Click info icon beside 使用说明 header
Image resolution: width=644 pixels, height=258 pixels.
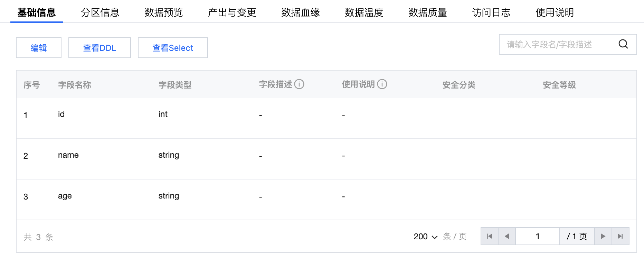[382, 84]
